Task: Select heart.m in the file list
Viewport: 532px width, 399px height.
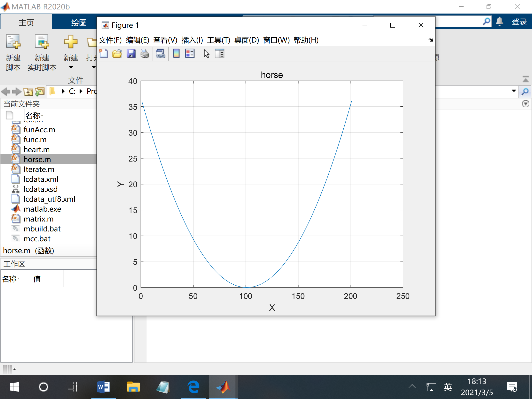Action: (x=37, y=149)
